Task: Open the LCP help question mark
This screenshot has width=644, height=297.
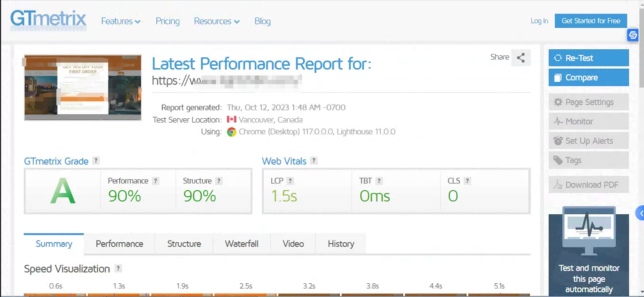Action: pos(290,181)
